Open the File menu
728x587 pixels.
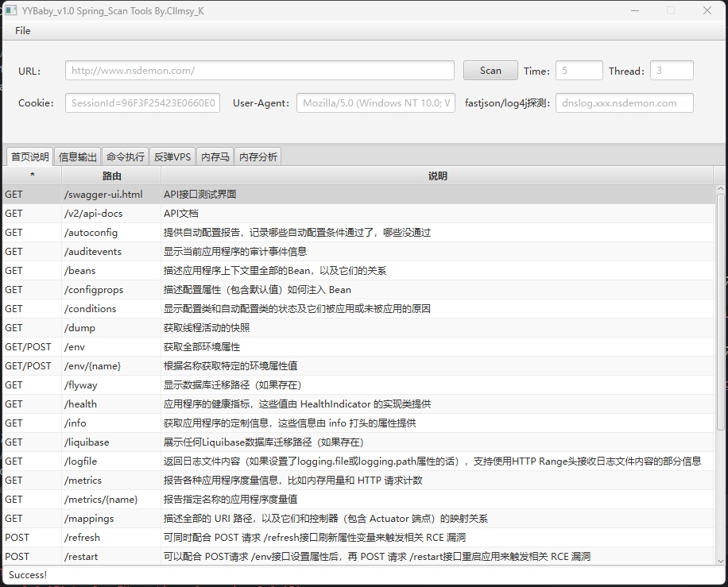pos(23,30)
